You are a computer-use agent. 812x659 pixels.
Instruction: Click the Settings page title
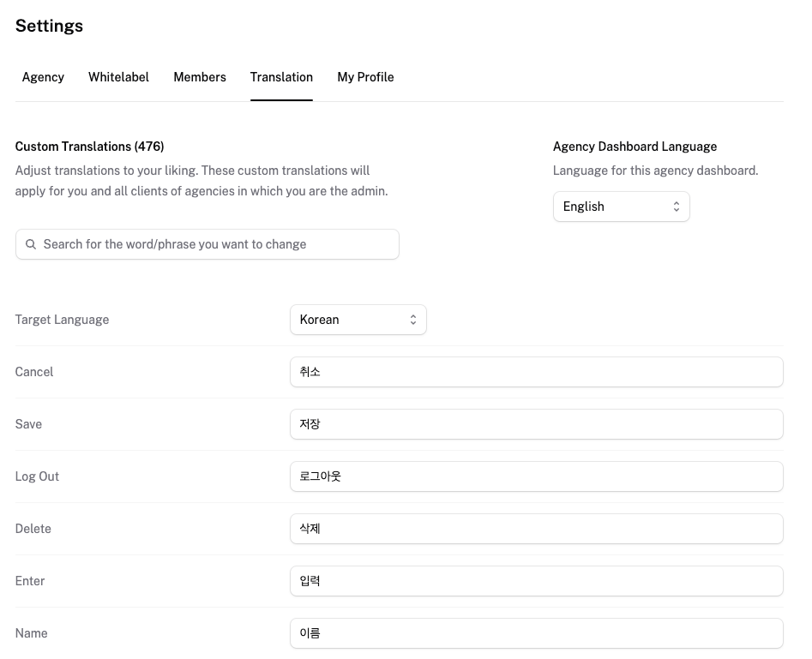[49, 26]
